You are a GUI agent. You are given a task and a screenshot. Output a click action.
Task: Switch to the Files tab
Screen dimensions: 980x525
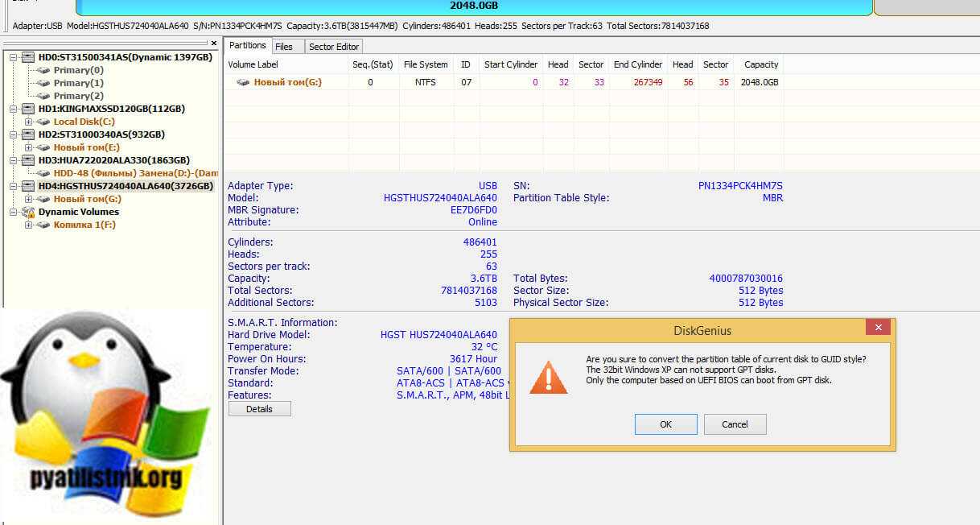(284, 47)
